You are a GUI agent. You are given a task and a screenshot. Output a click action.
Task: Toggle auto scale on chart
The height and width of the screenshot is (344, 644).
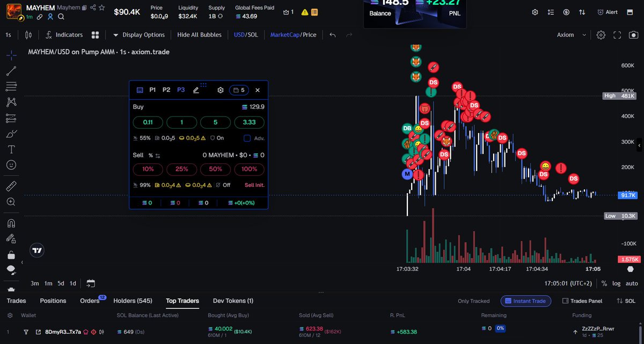tap(632, 283)
